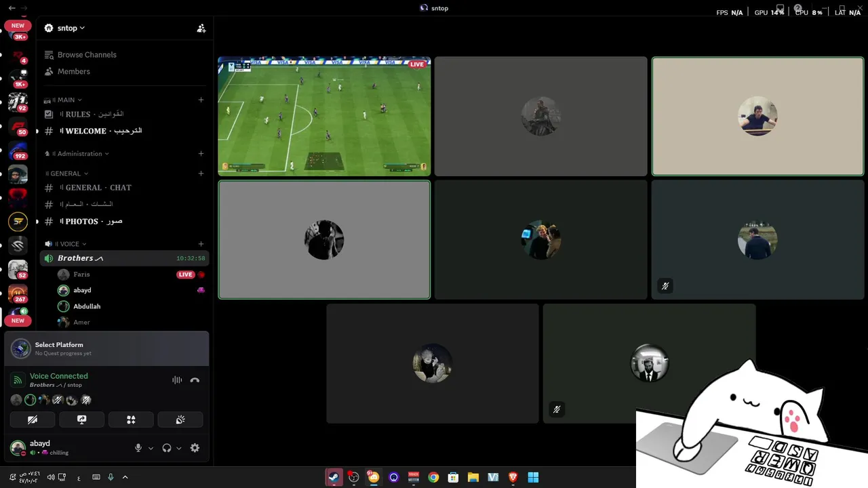Open microphone input options chevron
Image resolution: width=868 pixels, height=488 pixels.
pyautogui.click(x=151, y=448)
